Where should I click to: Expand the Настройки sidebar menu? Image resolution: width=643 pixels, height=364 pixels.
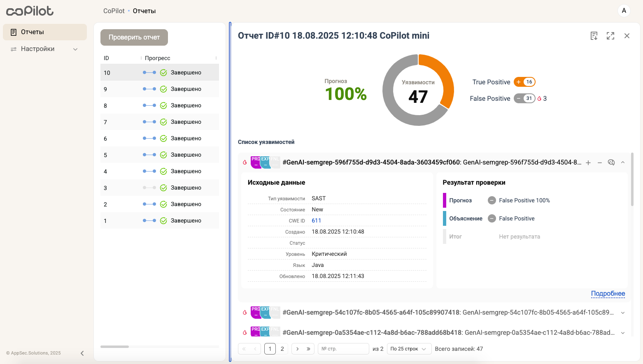click(x=75, y=49)
